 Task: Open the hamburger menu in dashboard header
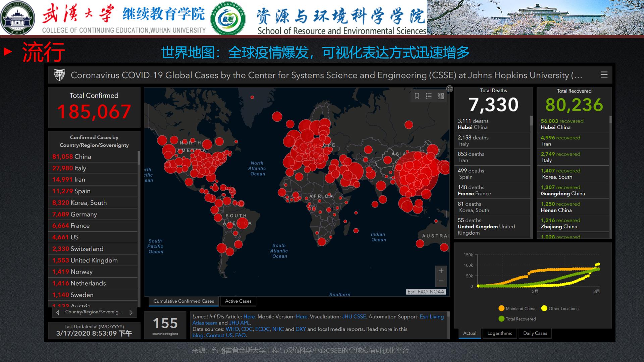tap(604, 75)
